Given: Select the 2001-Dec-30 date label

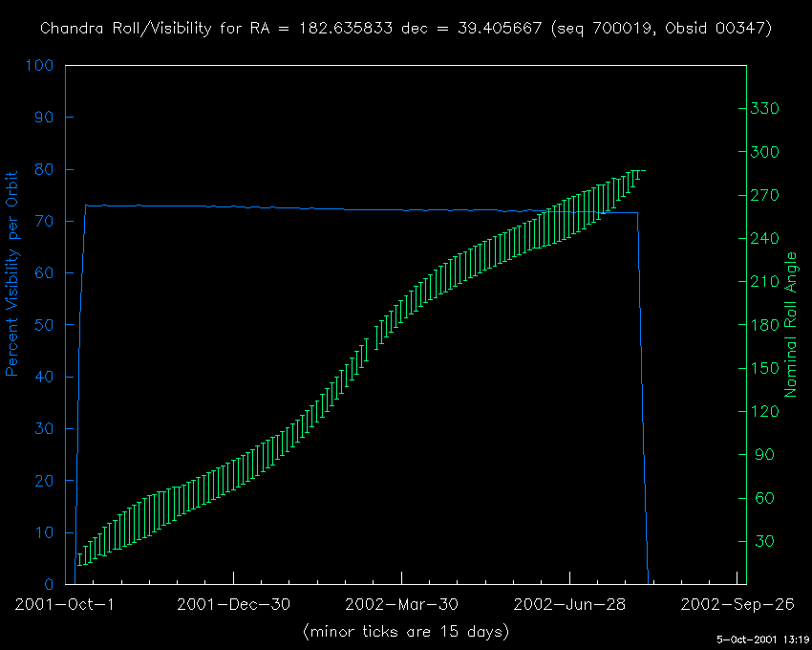Looking at the screenshot, I should click(x=233, y=604).
